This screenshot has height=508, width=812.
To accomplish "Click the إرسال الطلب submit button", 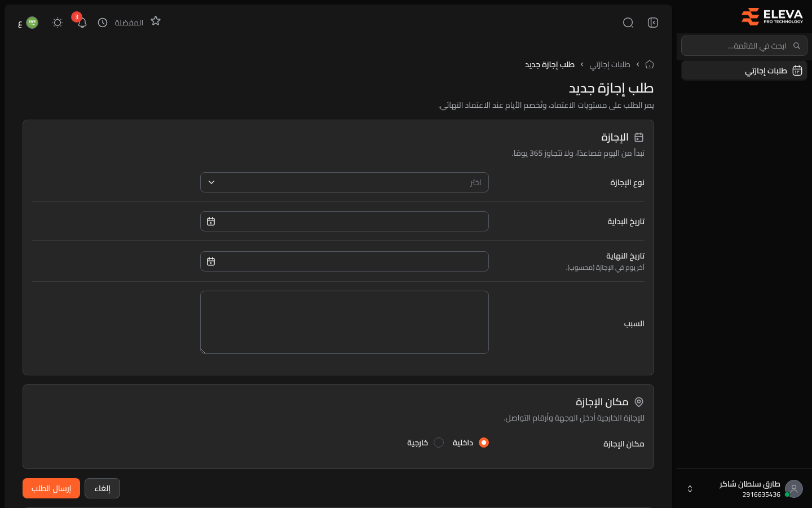I will click(x=51, y=488).
